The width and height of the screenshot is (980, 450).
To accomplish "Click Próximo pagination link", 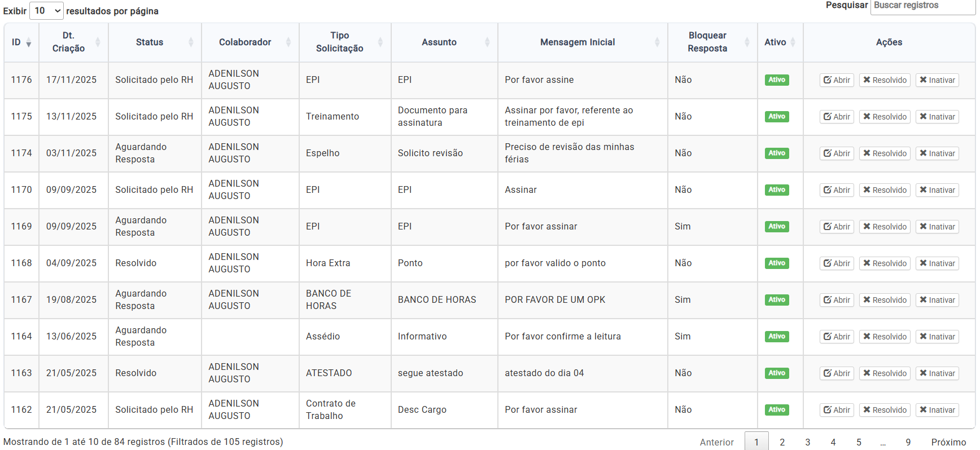I will [948, 442].
